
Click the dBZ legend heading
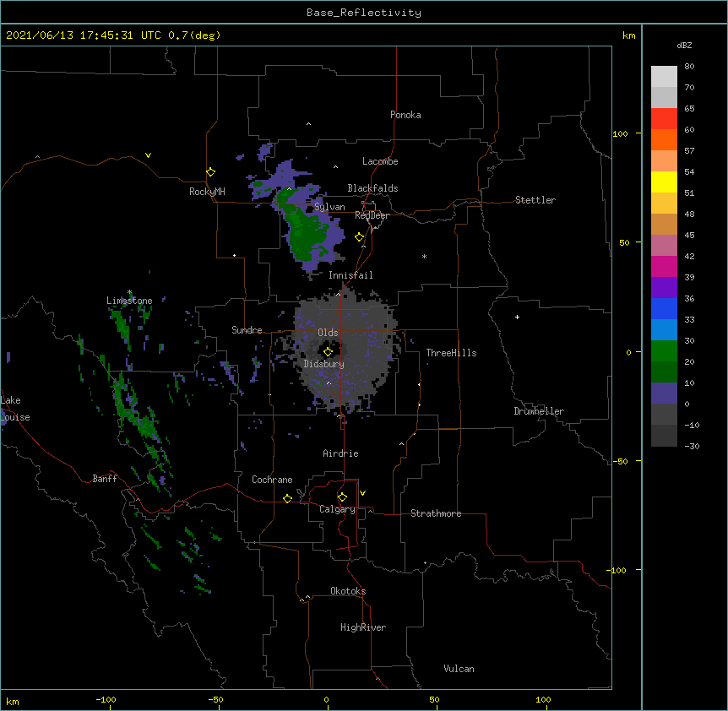tap(684, 45)
